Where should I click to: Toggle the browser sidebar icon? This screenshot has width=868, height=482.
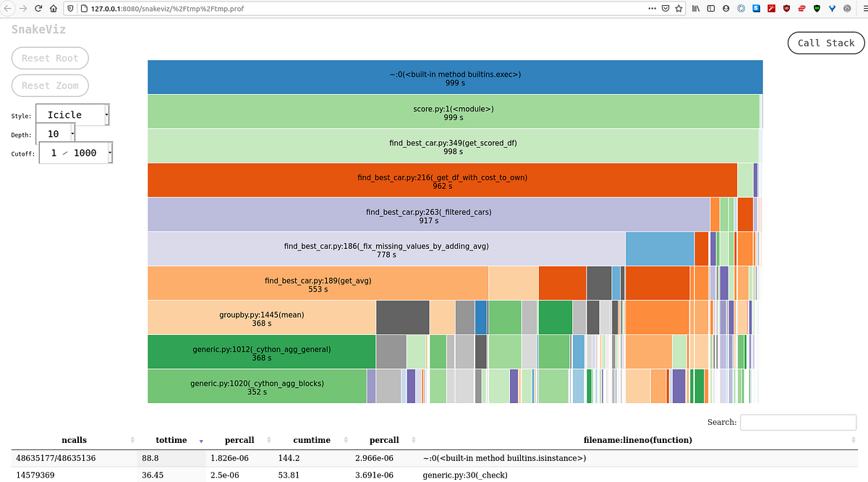(710, 8)
